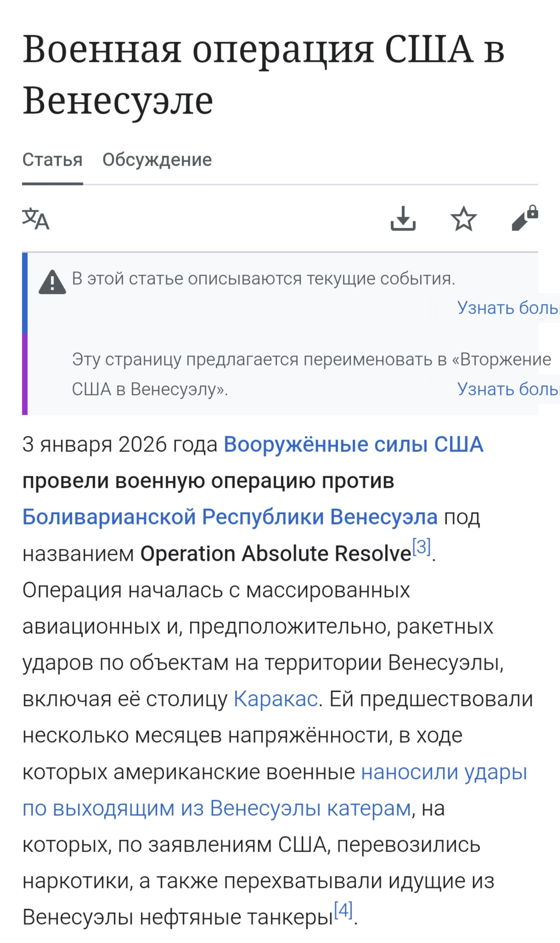
Task: Open the language selection icon
Action: [35, 218]
